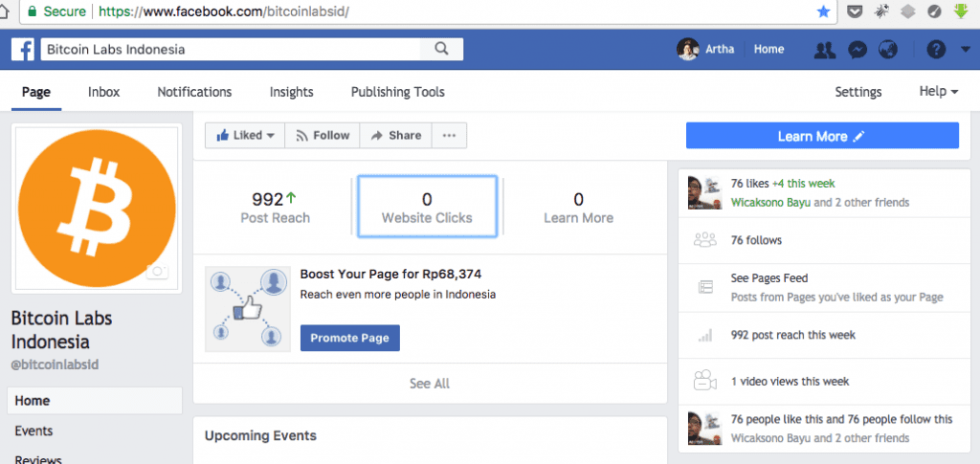Click the quick help question mark icon

tap(937, 50)
